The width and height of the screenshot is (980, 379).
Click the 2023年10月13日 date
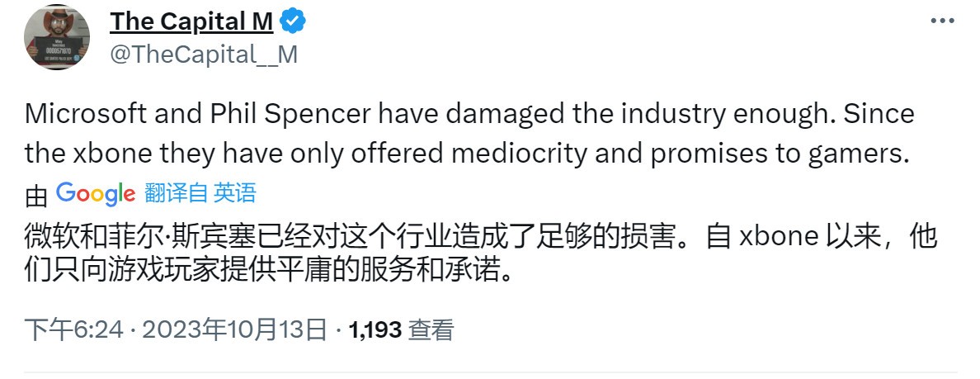pos(234,330)
